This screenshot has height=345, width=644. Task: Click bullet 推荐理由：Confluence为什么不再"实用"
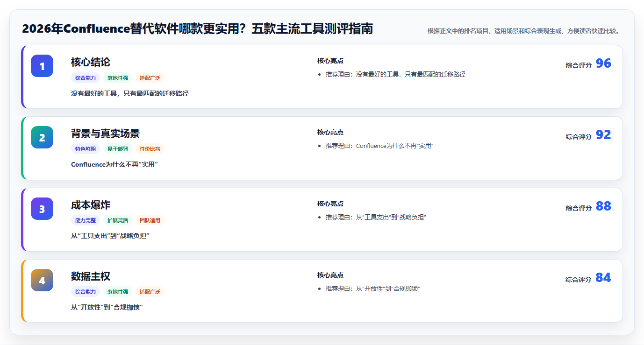point(380,146)
